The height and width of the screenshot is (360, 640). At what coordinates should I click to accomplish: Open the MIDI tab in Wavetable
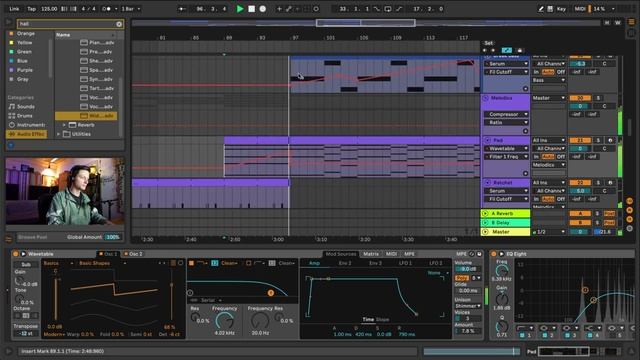pos(391,254)
